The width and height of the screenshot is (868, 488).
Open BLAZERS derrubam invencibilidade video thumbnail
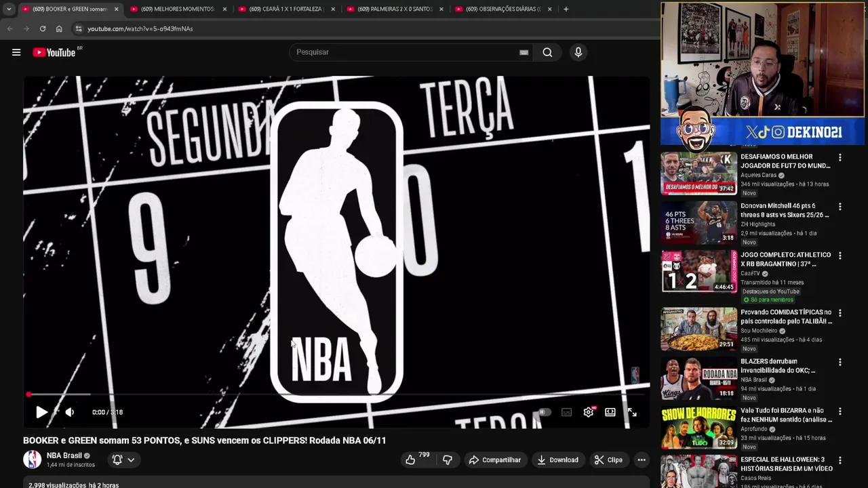click(x=699, y=378)
